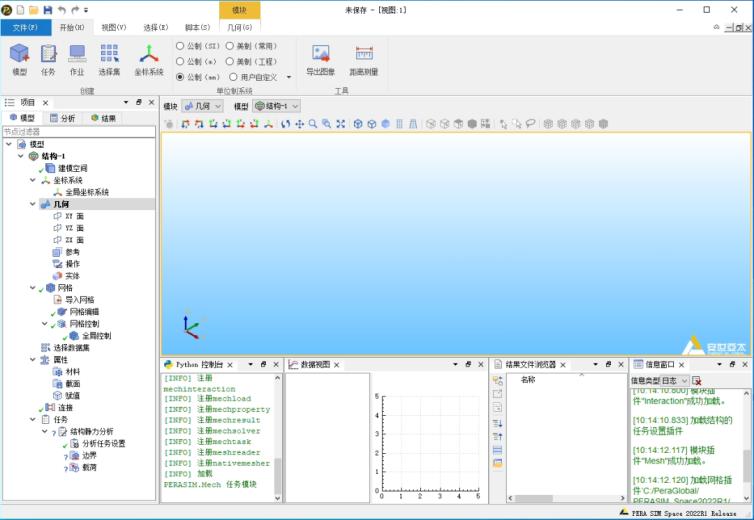Viewport: 754px width, 520px height.
Task: Click the new file icon in title bar
Action: coord(21,10)
